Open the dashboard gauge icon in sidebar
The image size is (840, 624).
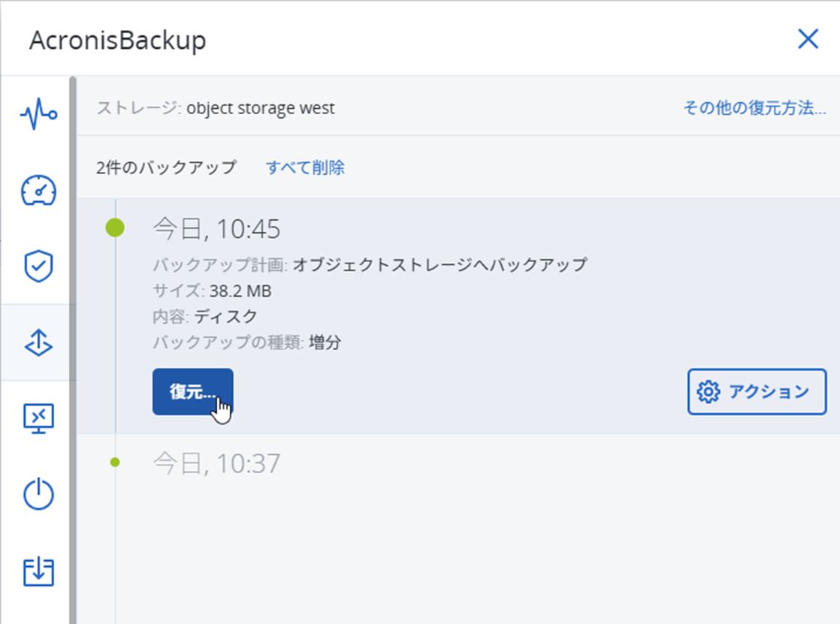pos(38,191)
